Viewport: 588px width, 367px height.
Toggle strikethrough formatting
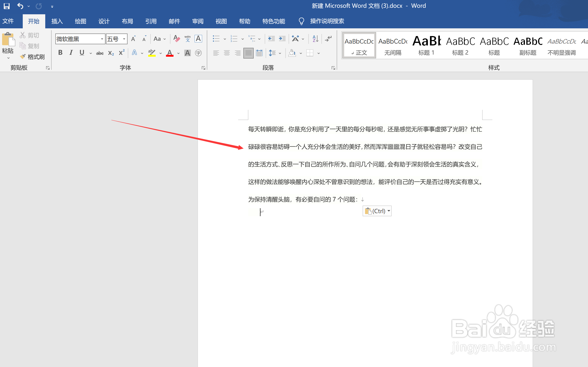point(100,53)
